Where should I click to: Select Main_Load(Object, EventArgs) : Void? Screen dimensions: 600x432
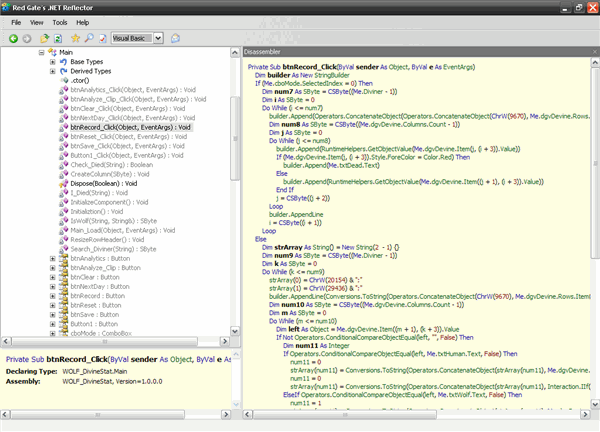[123, 230]
